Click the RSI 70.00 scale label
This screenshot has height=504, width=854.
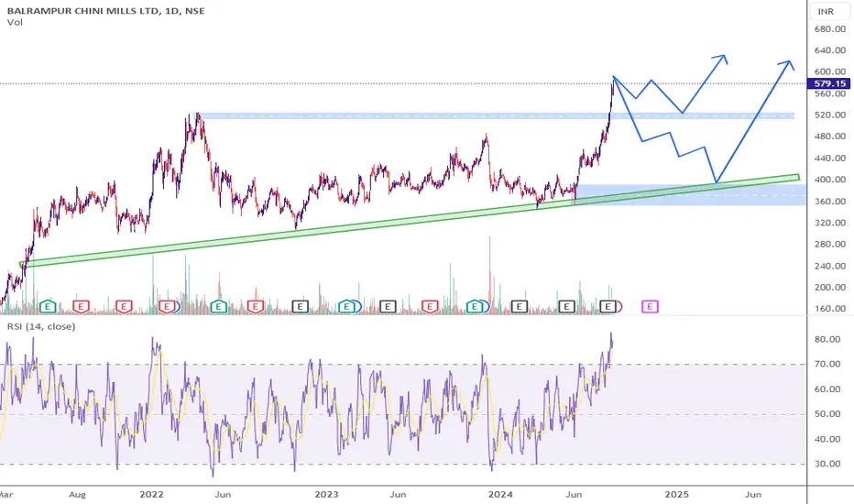[x=827, y=364]
